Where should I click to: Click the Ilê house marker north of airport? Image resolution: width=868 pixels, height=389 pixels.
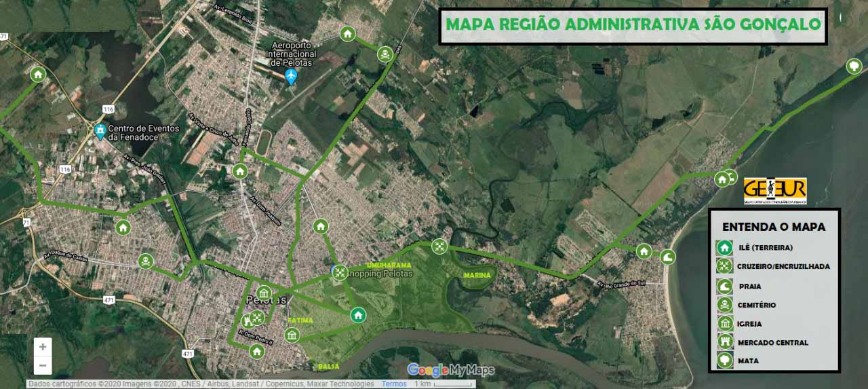click(x=347, y=33)
